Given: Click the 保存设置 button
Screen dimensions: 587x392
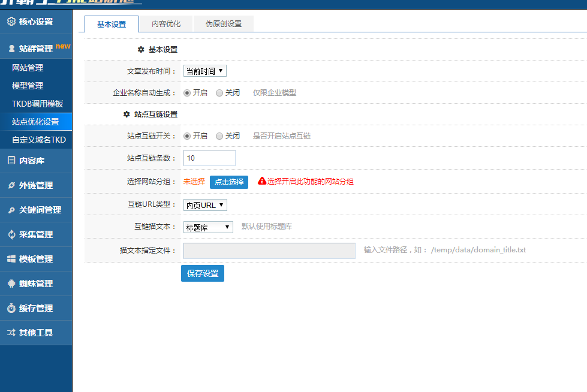Looking at the screenshot, I should point(202,273).
